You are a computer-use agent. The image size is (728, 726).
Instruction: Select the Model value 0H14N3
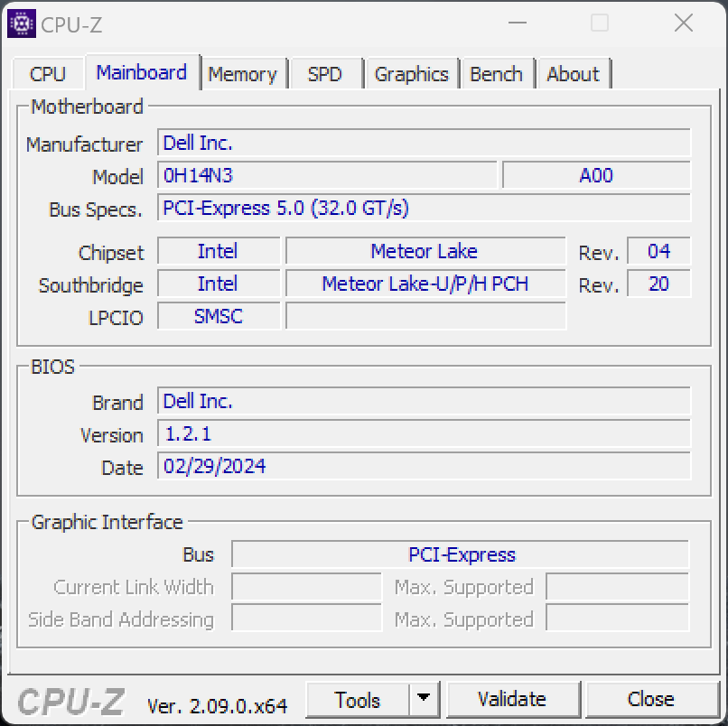[327, 175]
